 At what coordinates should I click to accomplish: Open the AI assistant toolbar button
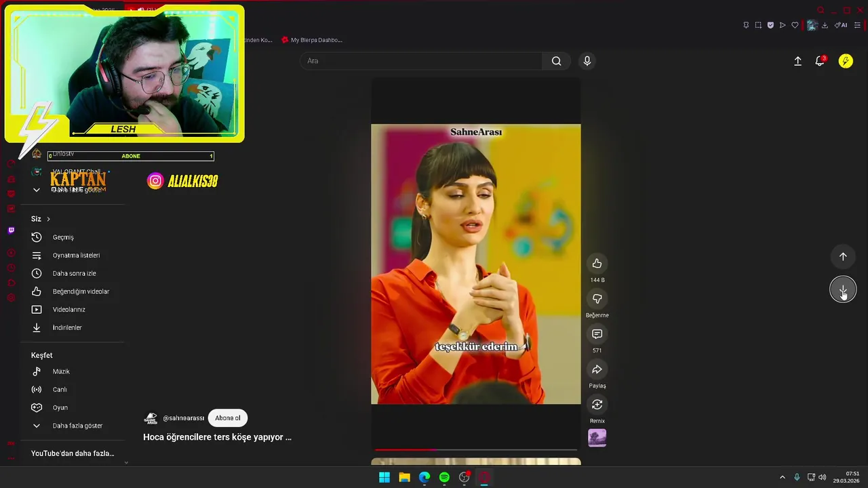tap(841, 25)
